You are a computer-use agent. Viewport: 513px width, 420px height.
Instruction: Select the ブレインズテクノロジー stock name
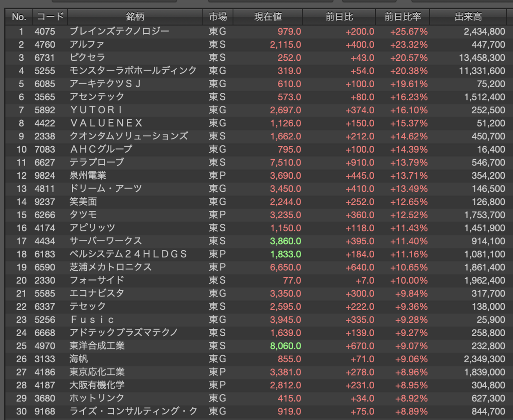point(119,32)
